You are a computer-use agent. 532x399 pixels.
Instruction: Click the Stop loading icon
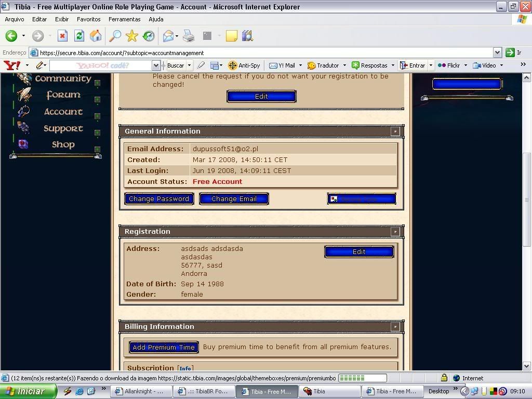point(62,36)
